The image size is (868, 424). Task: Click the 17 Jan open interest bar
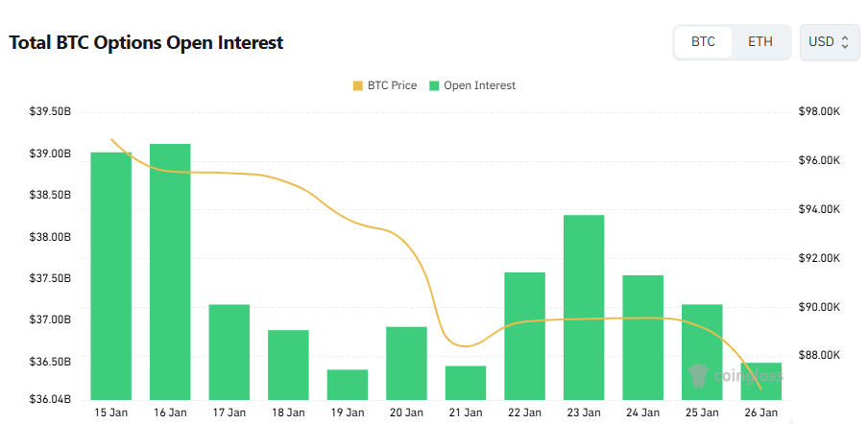point(229,352)
